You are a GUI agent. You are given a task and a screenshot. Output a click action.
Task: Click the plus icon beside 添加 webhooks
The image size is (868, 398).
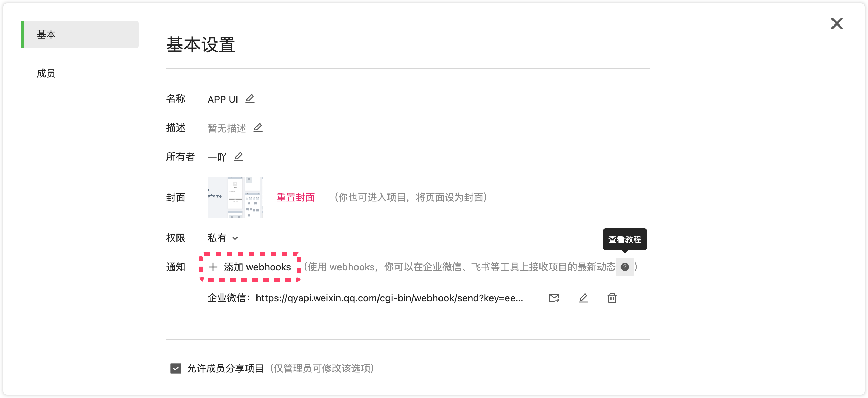(213, 267)
